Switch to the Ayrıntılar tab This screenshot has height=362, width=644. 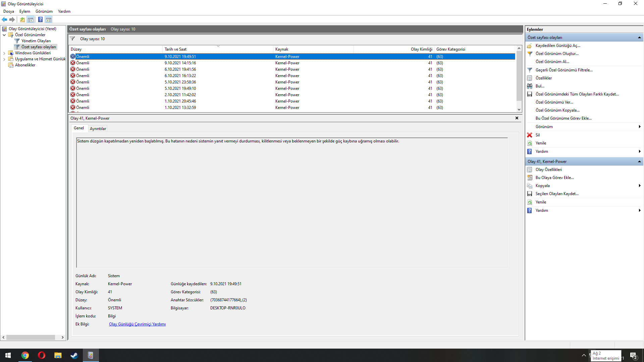pos(98,129)
